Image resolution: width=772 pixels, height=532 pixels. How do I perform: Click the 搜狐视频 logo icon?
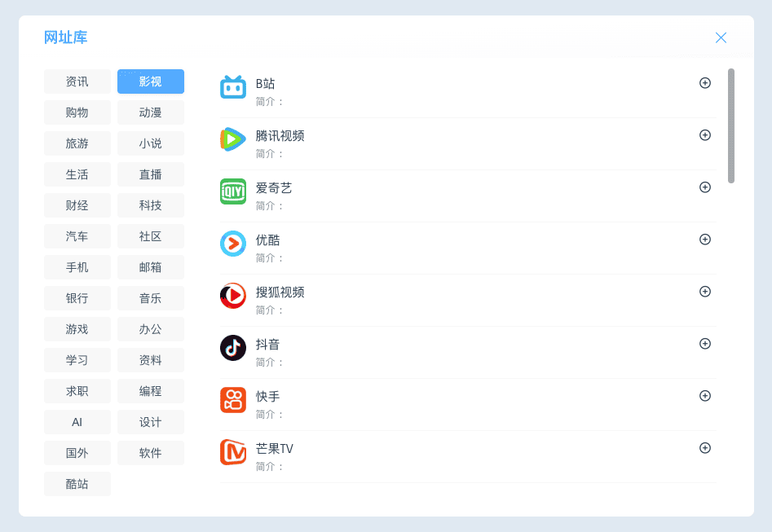tap(233, 296)
